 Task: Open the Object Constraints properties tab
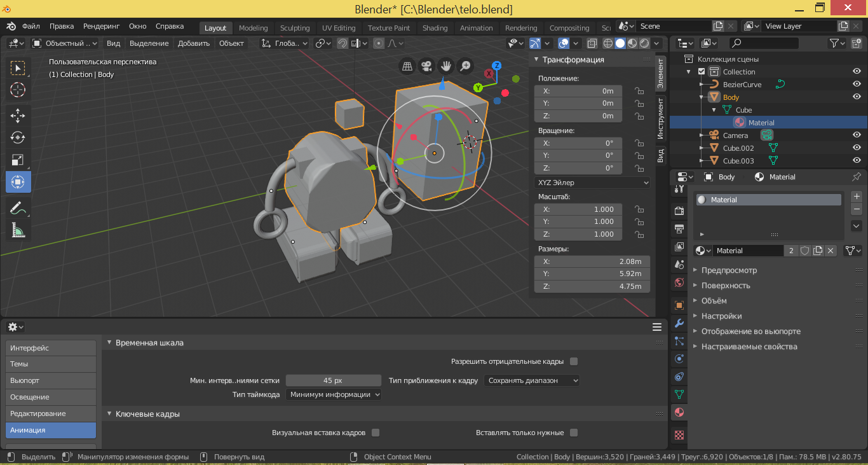[x=679, y=377]
